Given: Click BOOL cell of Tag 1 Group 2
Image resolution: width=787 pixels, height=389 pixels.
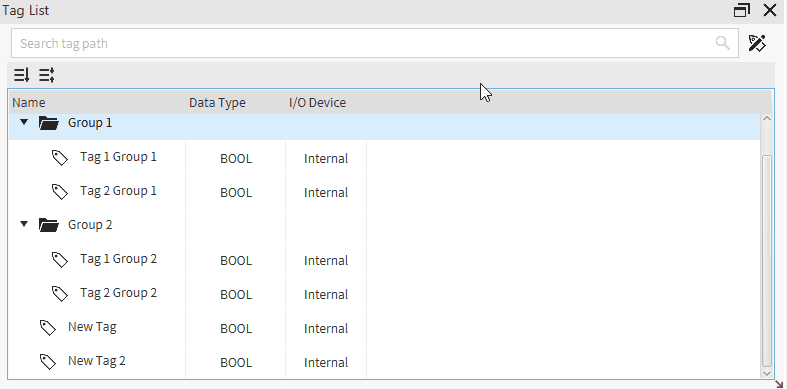Looking at the screenshot, I should 236,261.
